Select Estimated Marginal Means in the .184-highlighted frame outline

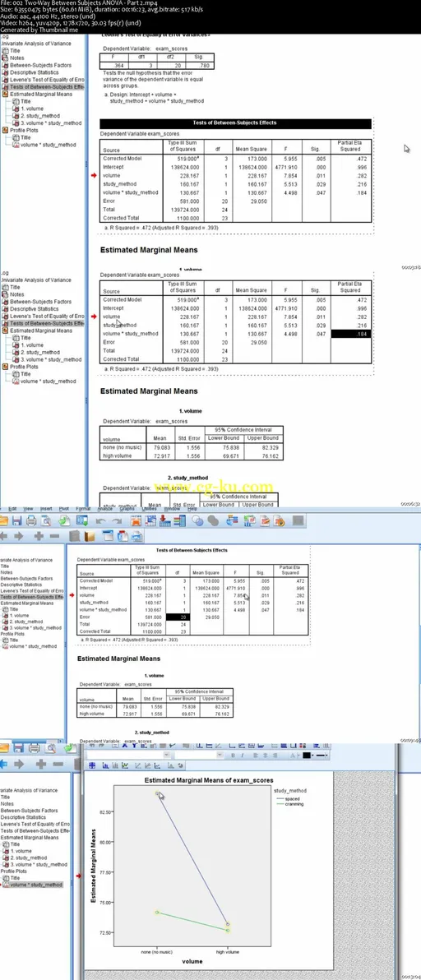(40, 331)
